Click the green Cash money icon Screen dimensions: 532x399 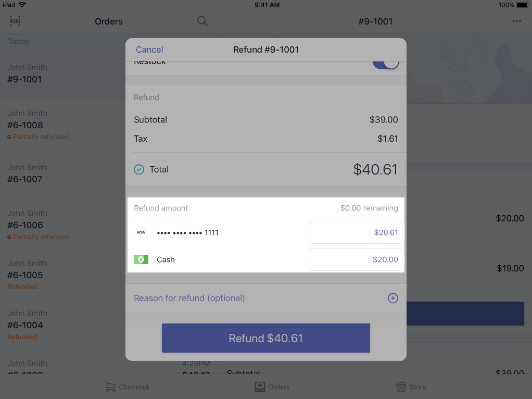click(x=141, y=259)
